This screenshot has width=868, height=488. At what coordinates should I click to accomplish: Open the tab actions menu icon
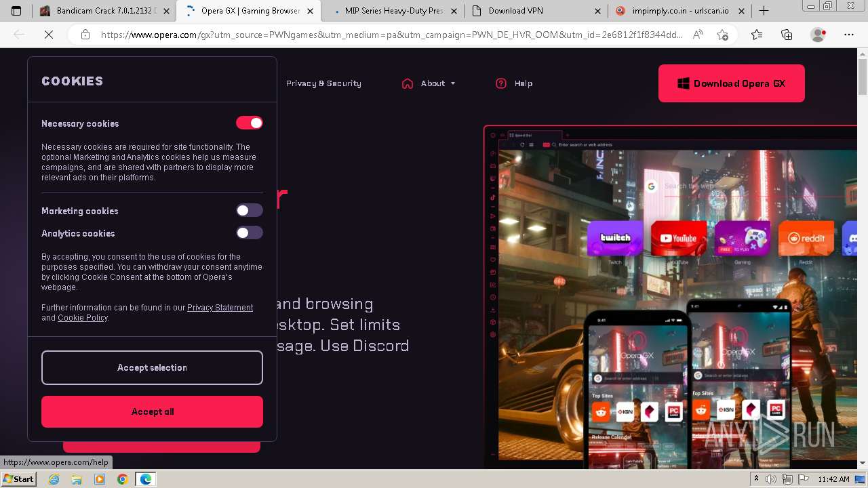point(16,11)
